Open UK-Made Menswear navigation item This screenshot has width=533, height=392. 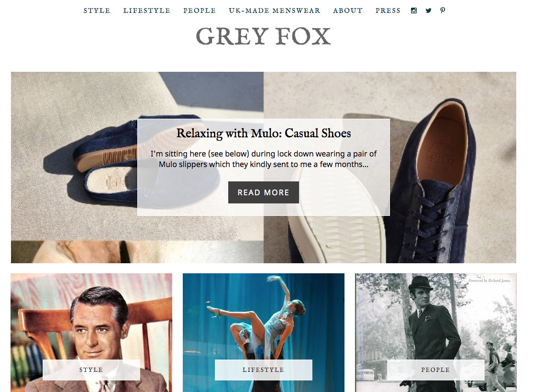click(x=275, y=11)
